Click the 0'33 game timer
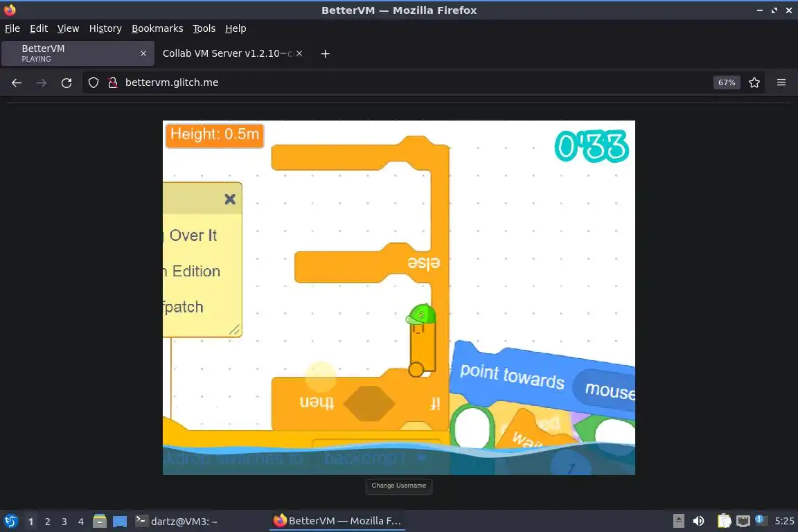The height and width of the screenshot is (532, 798). point(592,147)
